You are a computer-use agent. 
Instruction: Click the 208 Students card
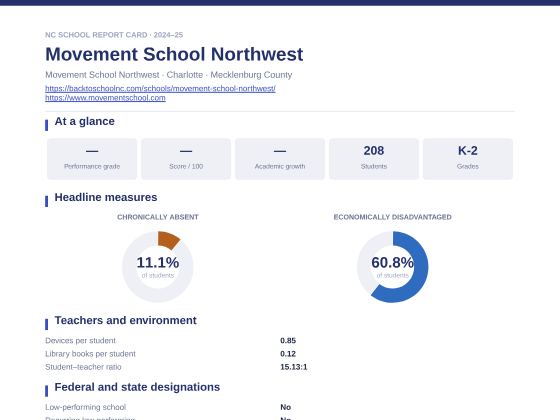pyautogui.click(x=374, y=159)
